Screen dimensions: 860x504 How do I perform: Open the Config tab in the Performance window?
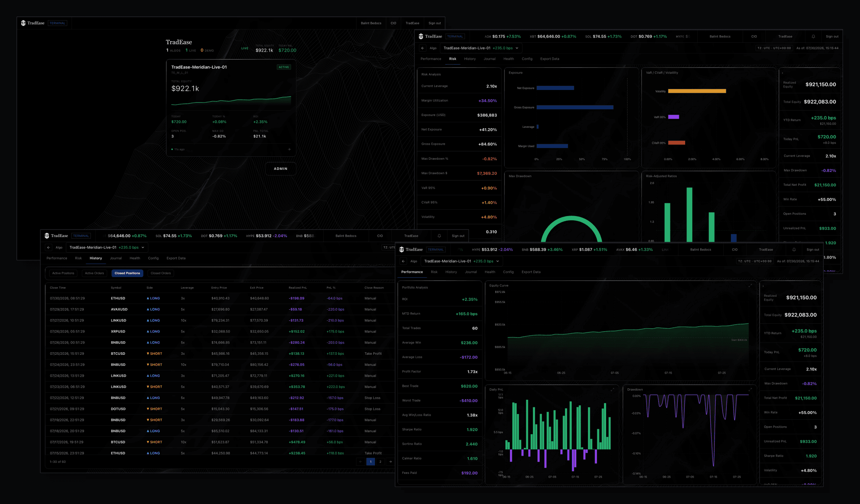point(509,272)
